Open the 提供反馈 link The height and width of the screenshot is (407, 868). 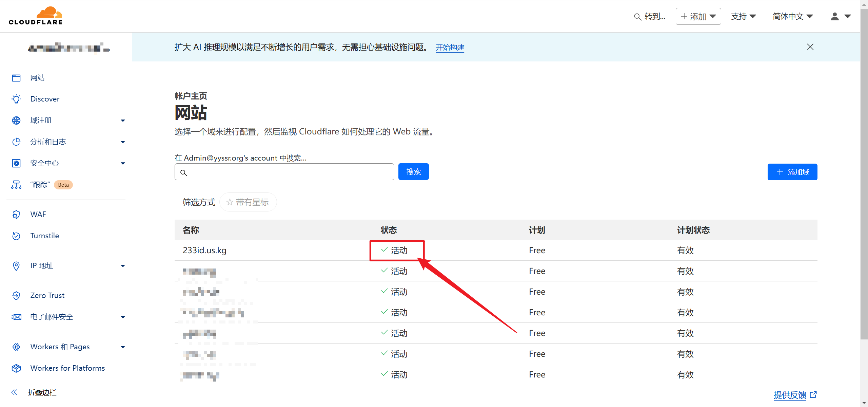[790, 395]
